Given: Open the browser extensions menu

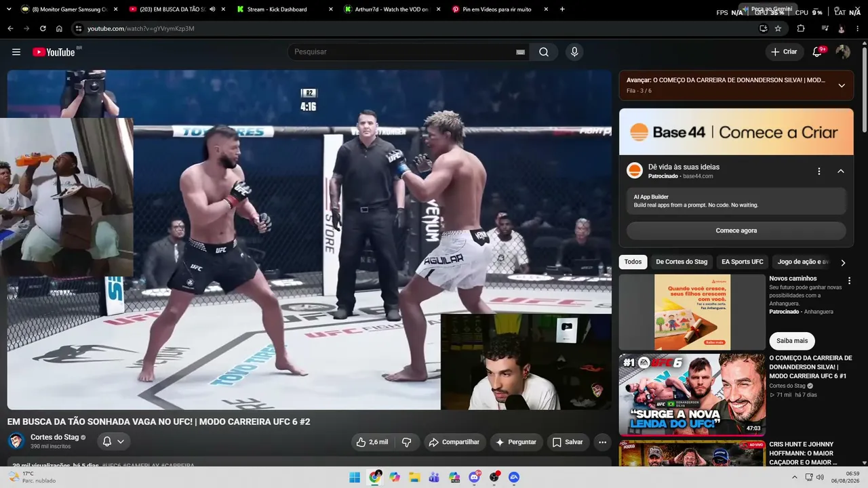Looking at the screenshot, I should point(801,28).
